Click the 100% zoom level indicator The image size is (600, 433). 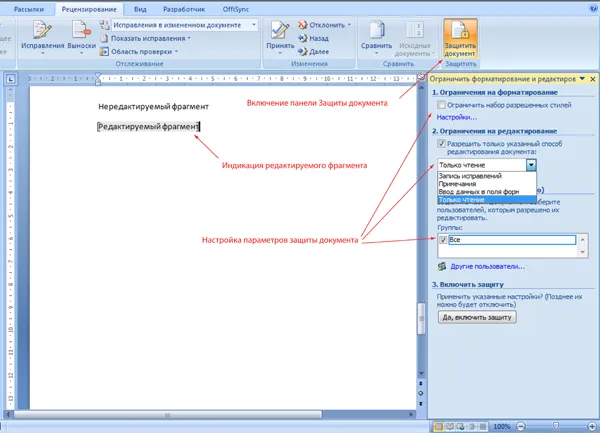point(502,426)
